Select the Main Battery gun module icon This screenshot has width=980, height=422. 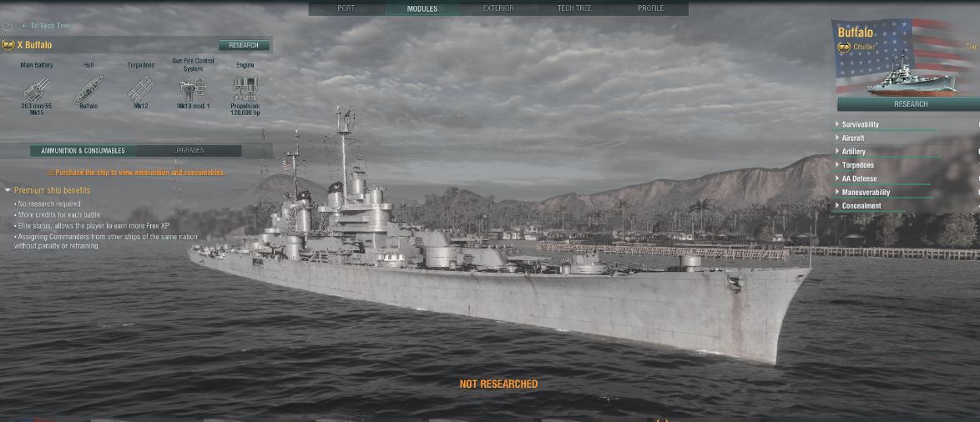[x=36, y=88]
